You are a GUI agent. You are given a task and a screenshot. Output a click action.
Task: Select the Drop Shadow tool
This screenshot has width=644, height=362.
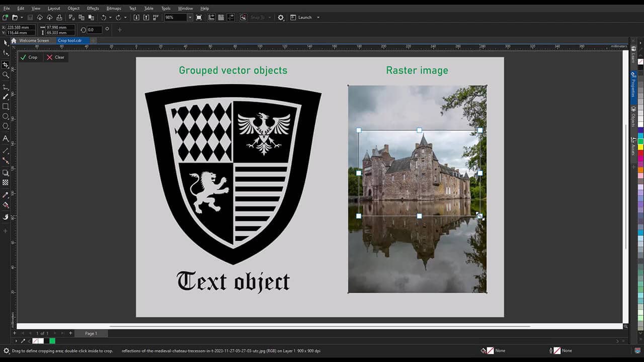coord(6,173)
